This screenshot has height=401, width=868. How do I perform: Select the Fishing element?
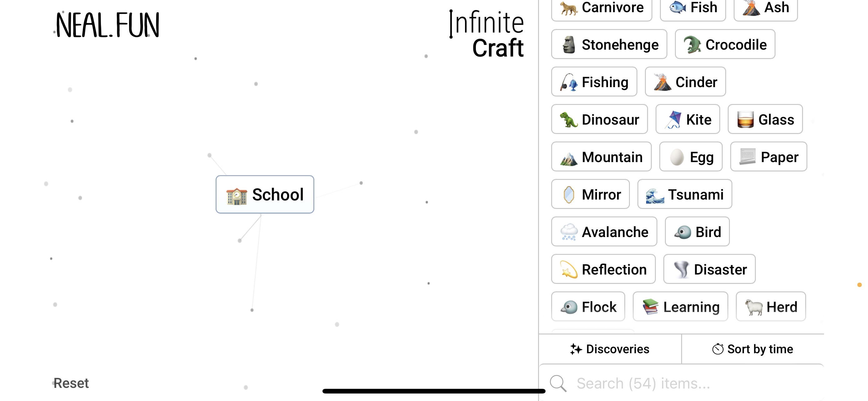pyautogui.click(x=594, y=82)
